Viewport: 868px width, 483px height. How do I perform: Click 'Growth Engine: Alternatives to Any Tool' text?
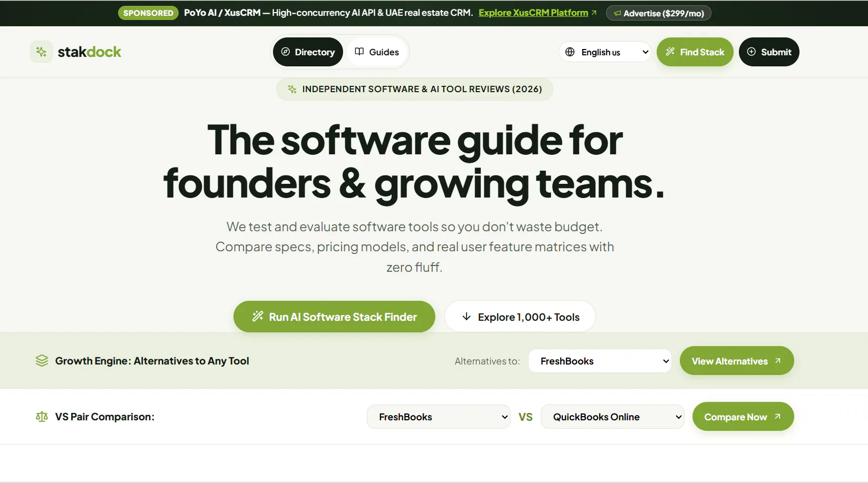click(152, 361)
